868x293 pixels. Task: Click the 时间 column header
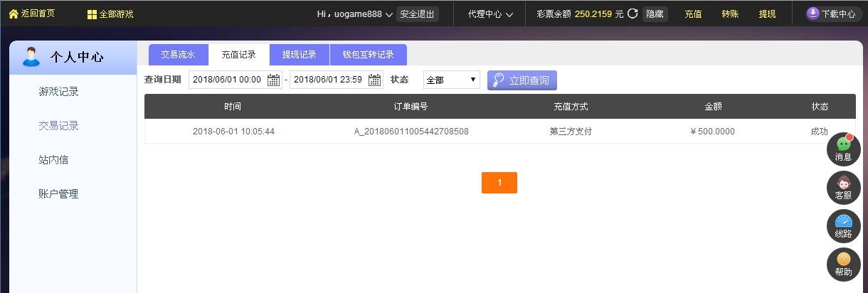tap(233, 107)
